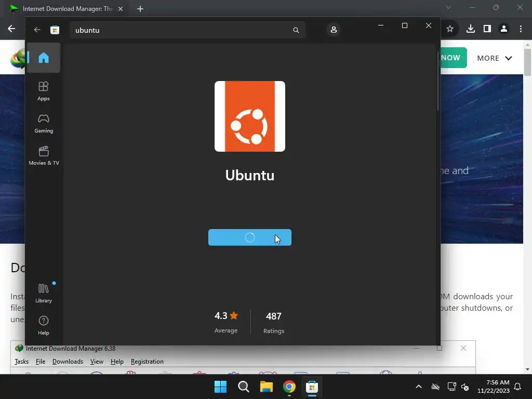The image size is (532, 399).
Task: Click the Store search field containing ubuntu
Action: click(187, 30)
